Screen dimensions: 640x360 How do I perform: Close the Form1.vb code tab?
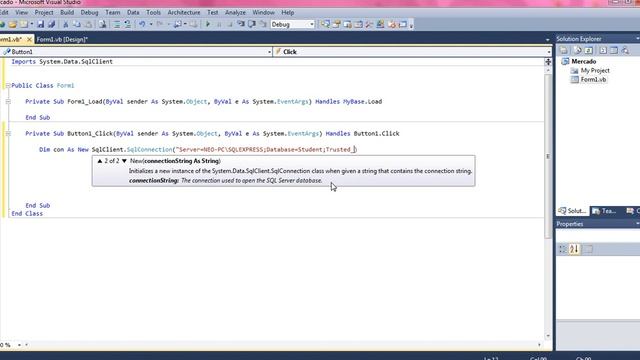pos(29,40)
